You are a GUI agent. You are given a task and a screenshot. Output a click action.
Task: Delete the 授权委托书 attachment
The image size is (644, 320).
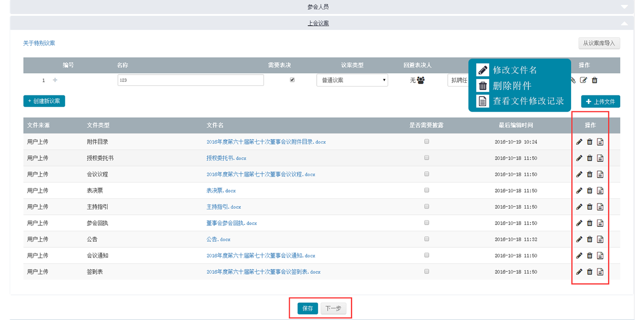[590, 158]
